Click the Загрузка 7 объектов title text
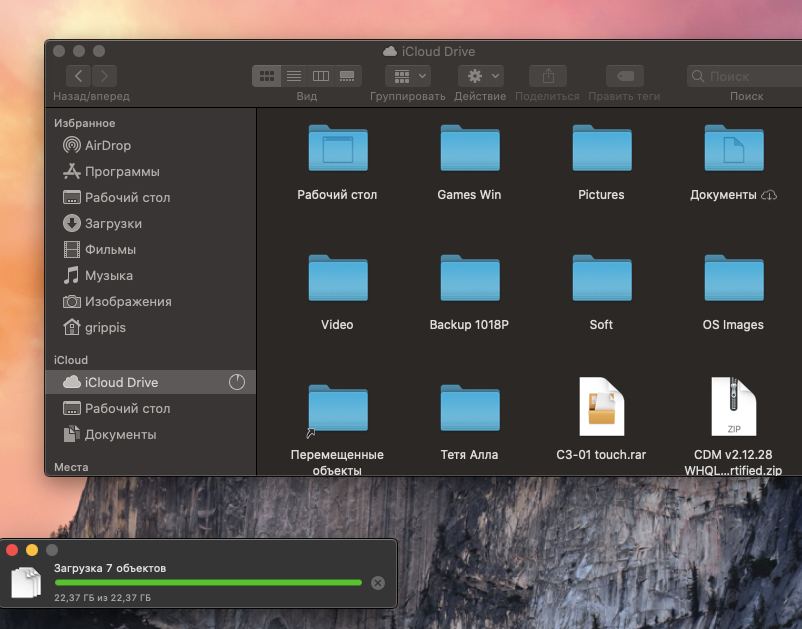Screen dimensions: 802x629 tap(110, 568)
